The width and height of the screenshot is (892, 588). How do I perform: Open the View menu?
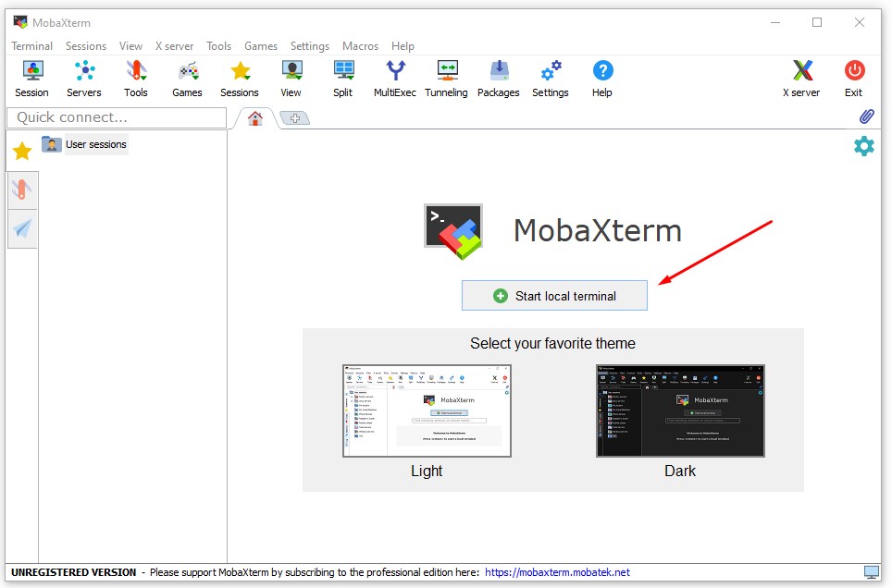[x=130, y=46]
